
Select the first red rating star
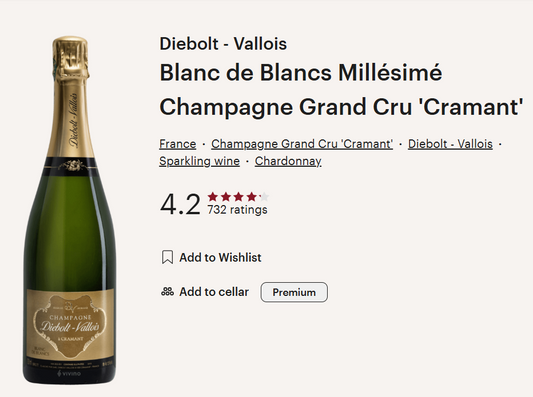213,196
